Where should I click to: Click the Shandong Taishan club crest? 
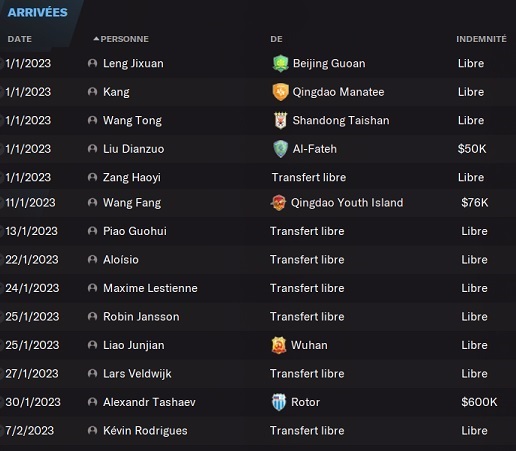click(280, 120)
